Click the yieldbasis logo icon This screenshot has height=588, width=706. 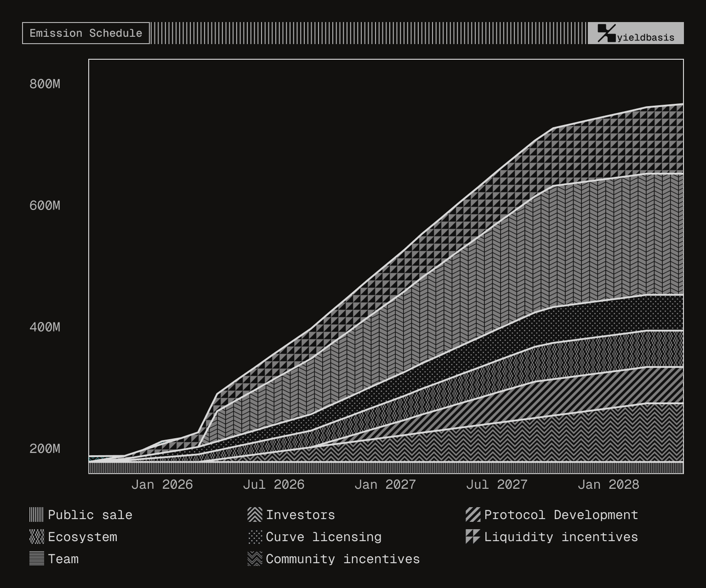click(606, 33)
